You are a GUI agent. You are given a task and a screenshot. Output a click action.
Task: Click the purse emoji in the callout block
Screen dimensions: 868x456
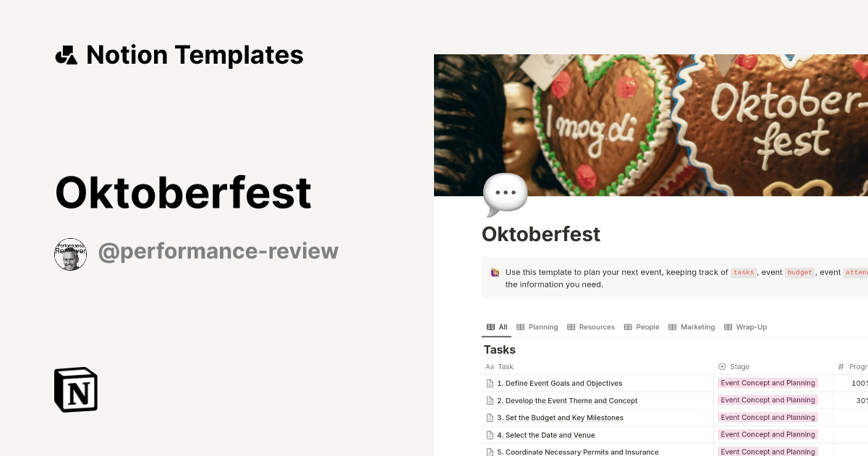tap(495, 271)
